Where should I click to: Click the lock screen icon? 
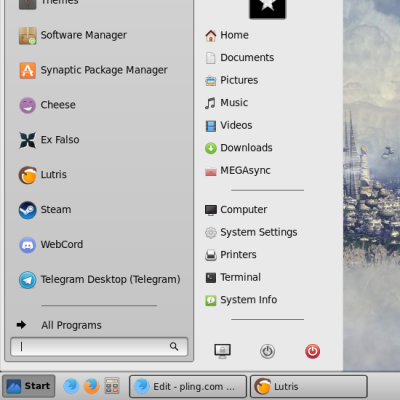point(223,351)
